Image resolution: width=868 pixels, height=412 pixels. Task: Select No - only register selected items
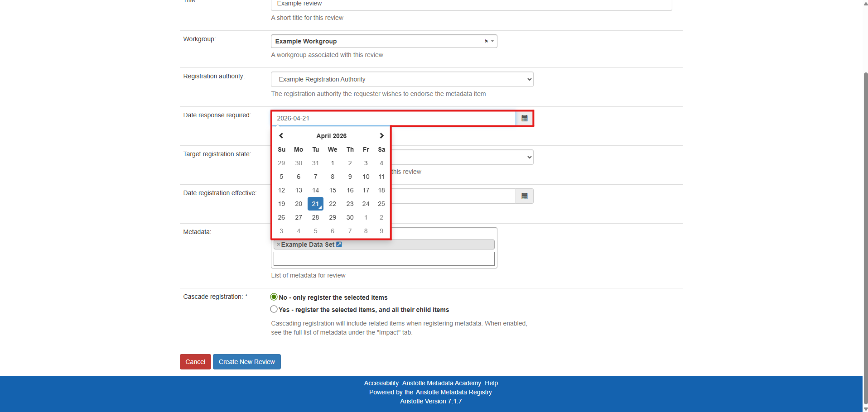[274, 297]
